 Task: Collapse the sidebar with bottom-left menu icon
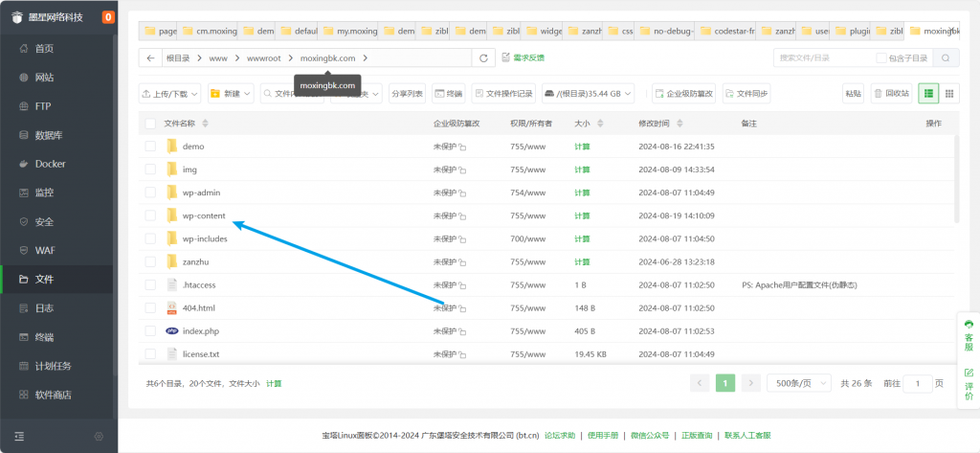[19, 436]
